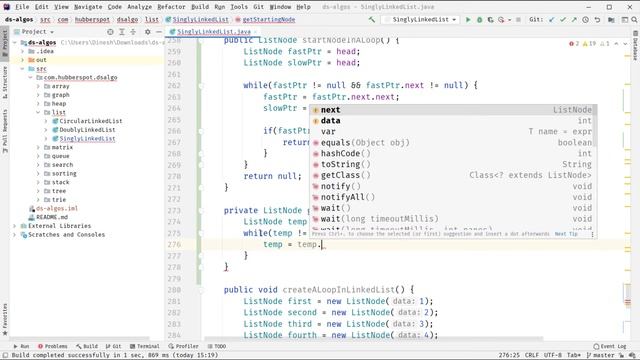
Task: Click Search Everywhere magnifier icon
Action: pos(634,20)
